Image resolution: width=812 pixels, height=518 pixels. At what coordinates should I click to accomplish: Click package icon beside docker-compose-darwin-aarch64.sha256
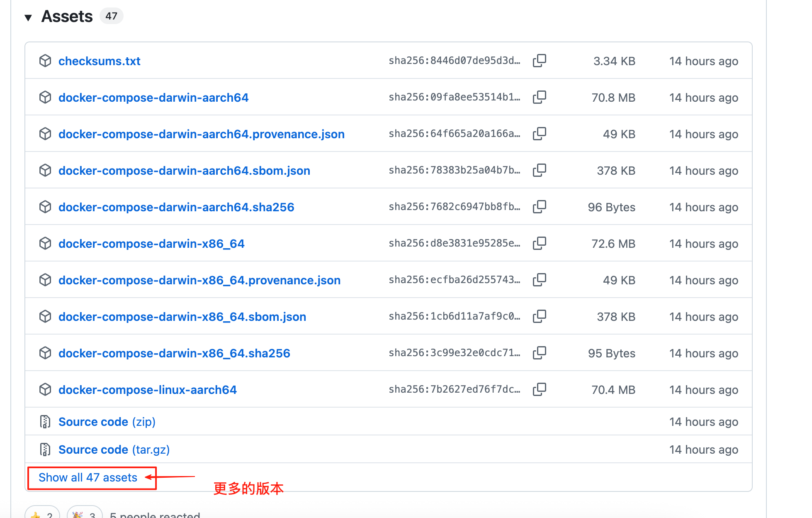pos(45,207)
